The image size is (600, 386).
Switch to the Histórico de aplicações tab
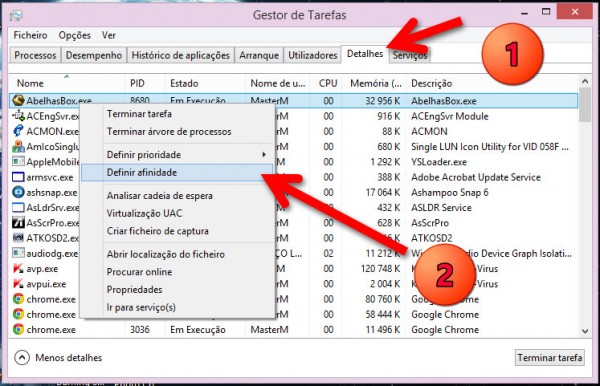pos(181,55)
